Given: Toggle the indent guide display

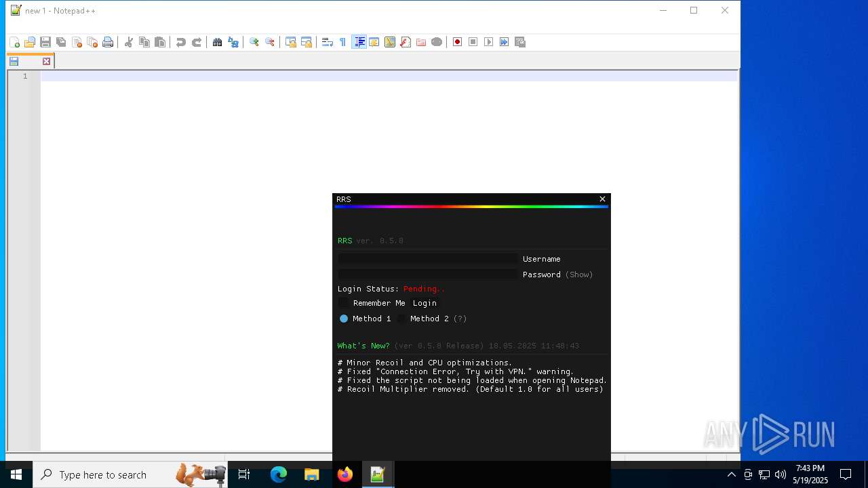Looking at the screenshot, I should 359,42.
